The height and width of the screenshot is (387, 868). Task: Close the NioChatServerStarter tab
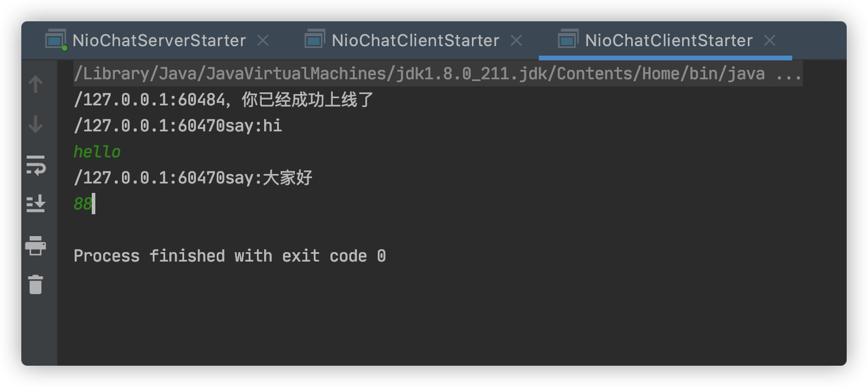tap(263, 40)
